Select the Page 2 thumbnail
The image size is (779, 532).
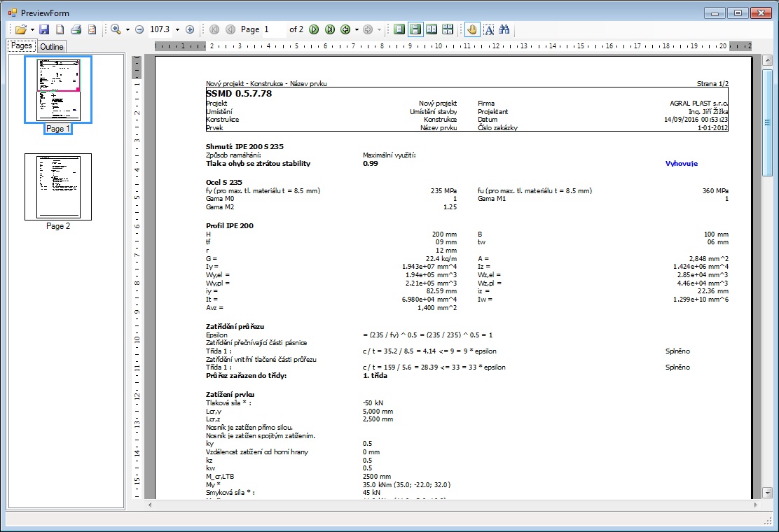click(58, 187)
